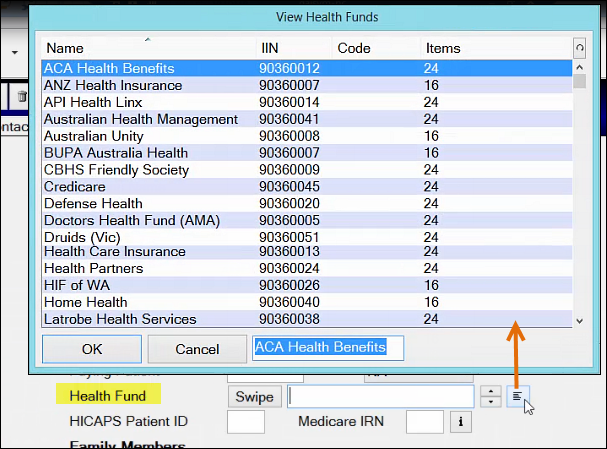Click the trash icon in background window
This screenshot has width=607, height=449.
(x=22, y=96)
